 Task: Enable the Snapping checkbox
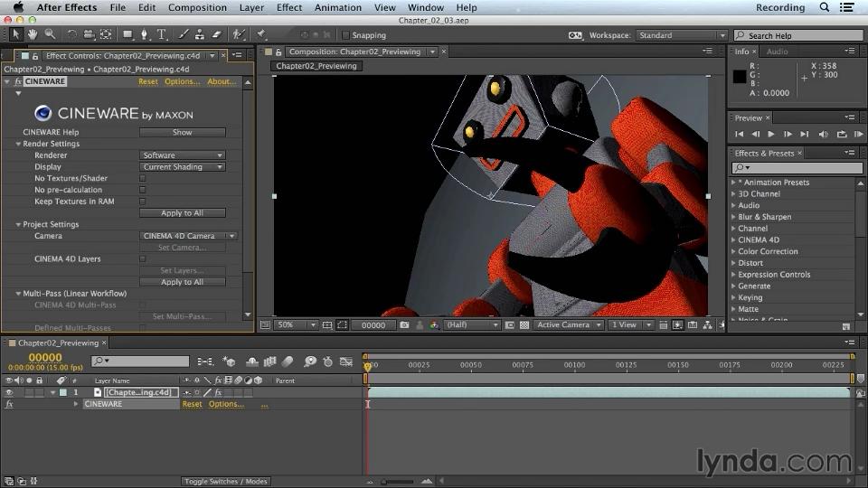tap(345, 35)
